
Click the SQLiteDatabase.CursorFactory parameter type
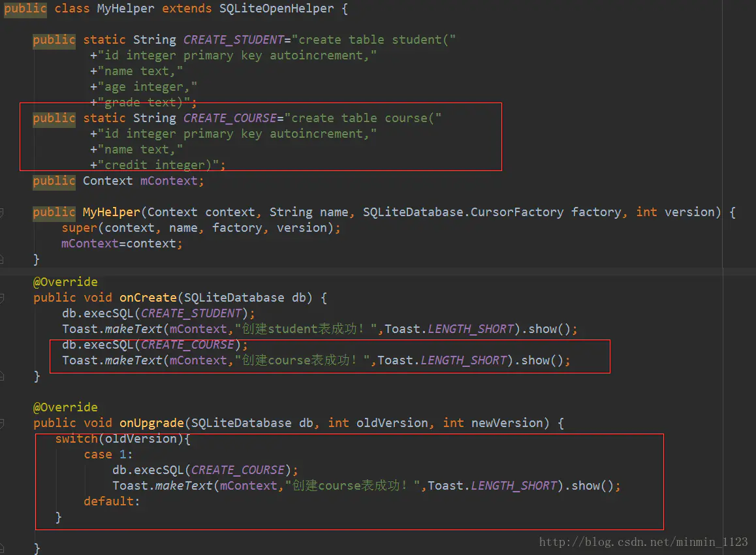pyautogui.click(x=463, y=212)
